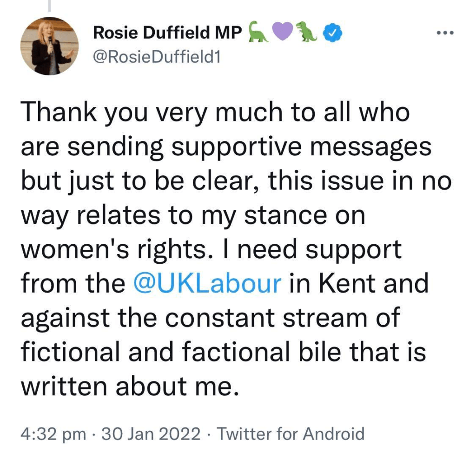The height and width of the screenshot is (461, 476).
Task: Open the Twitter for Android source link
Action: coord(291,434)
